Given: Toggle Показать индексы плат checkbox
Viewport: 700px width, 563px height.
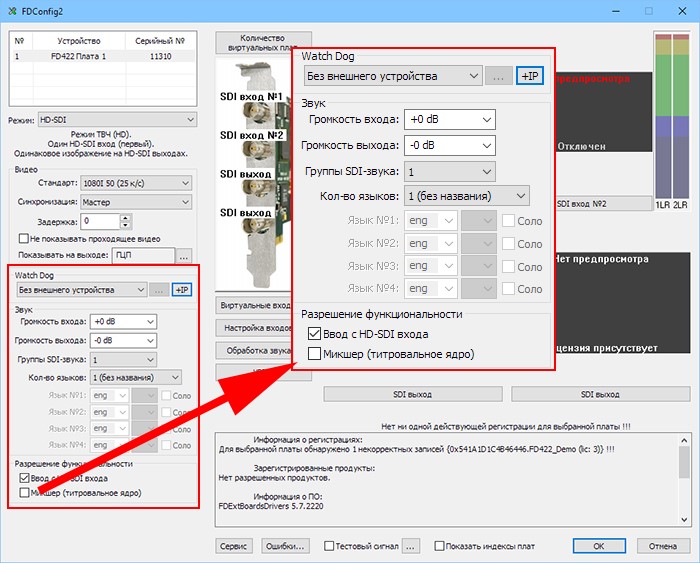Looking at the screenshot, I should coord(439,546).
